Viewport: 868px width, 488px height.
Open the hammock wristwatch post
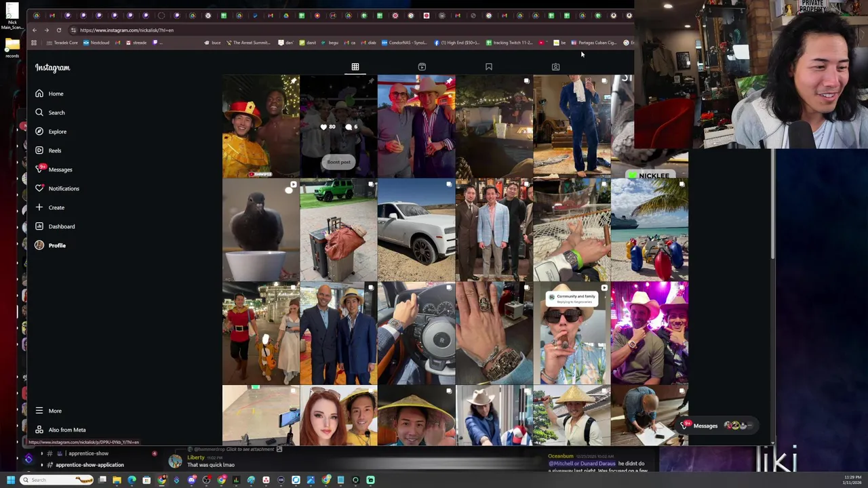(x=572, y=230)
